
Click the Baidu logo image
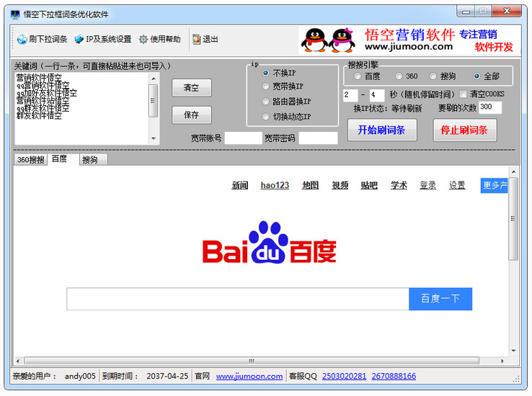[270, 243]
